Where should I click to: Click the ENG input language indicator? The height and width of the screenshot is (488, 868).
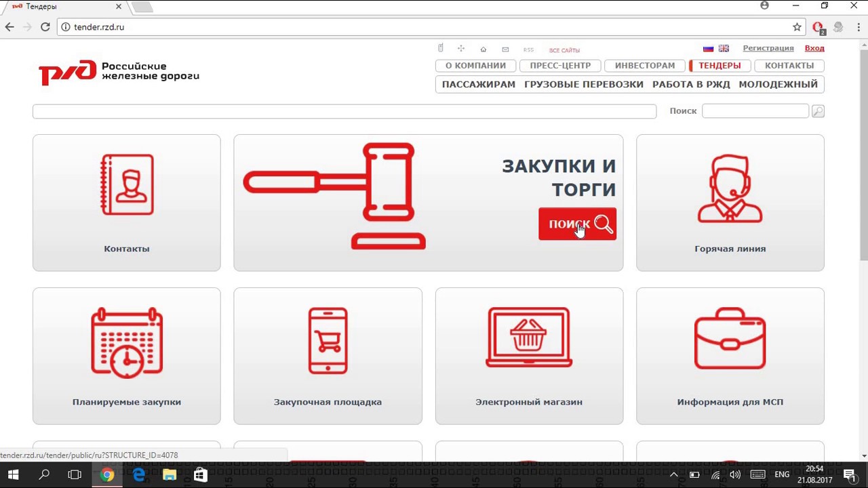click(782, 475)
